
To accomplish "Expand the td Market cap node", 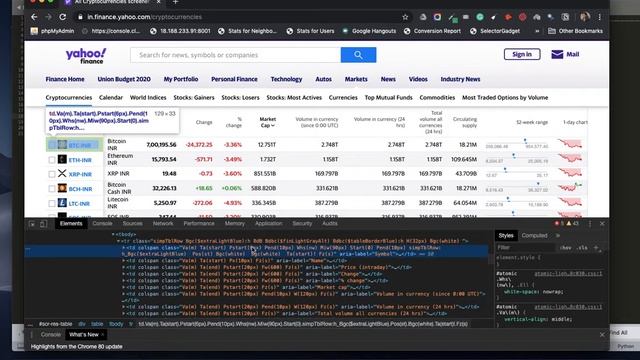I will click(x=124, y=287).
